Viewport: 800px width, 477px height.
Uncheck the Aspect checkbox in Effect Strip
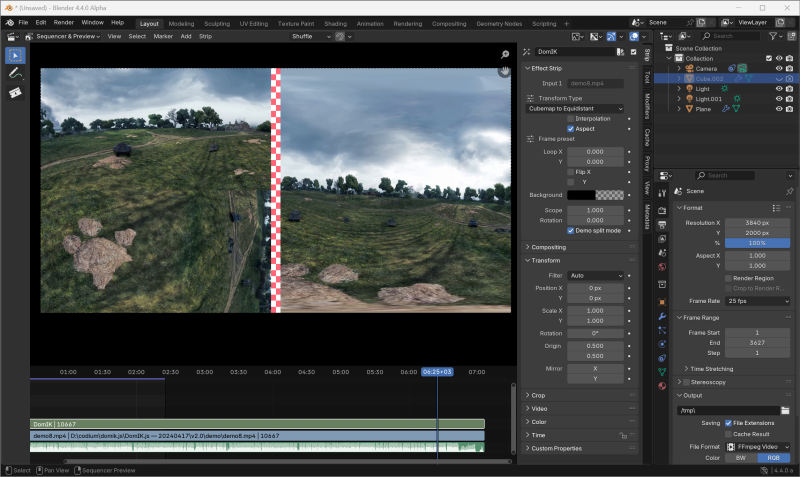point(570,129)
